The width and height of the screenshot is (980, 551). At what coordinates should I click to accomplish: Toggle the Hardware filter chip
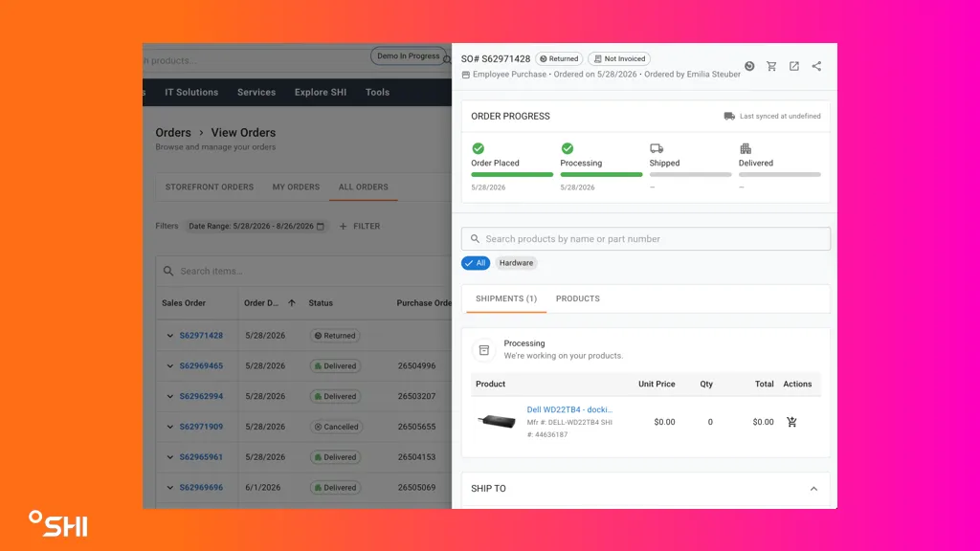[516, 263]
